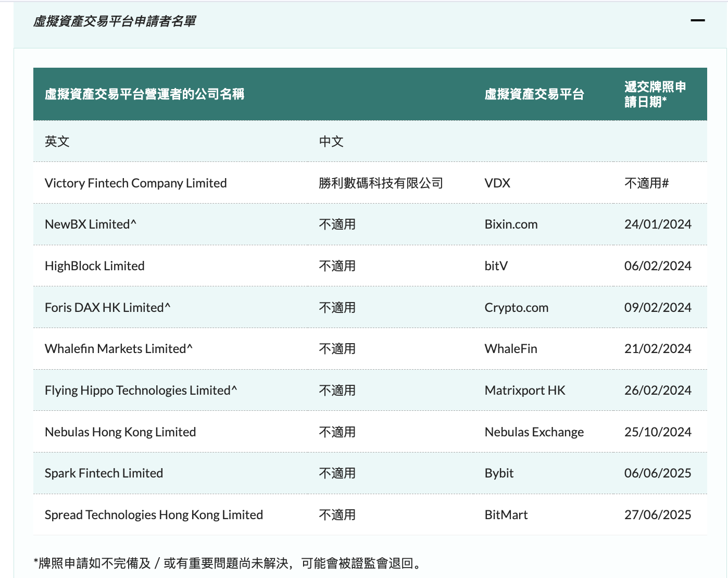Click 勝利數碼科技有限公司 Chinese company name
This screenshot has width=728, height=578.
click(x=381, y=183)
